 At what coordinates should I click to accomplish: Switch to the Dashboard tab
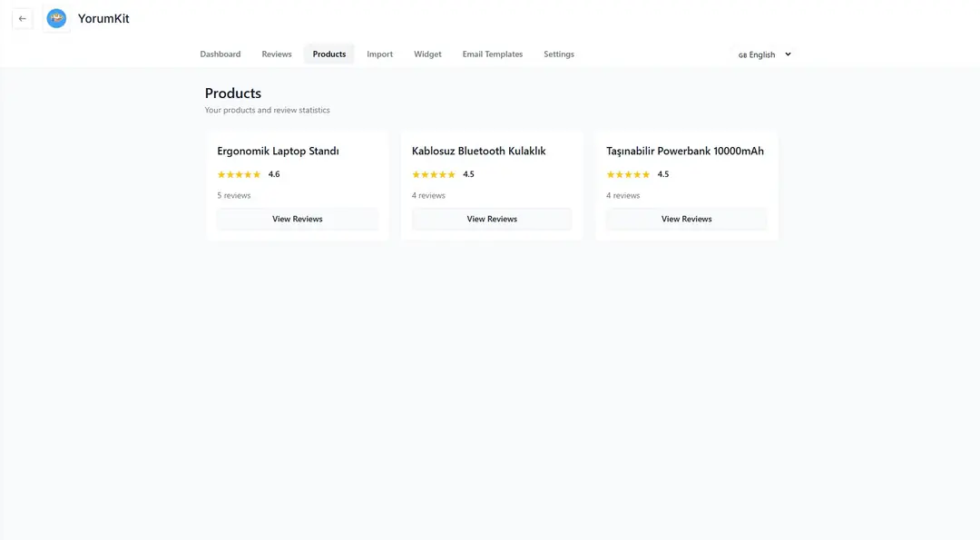point(220,54)
